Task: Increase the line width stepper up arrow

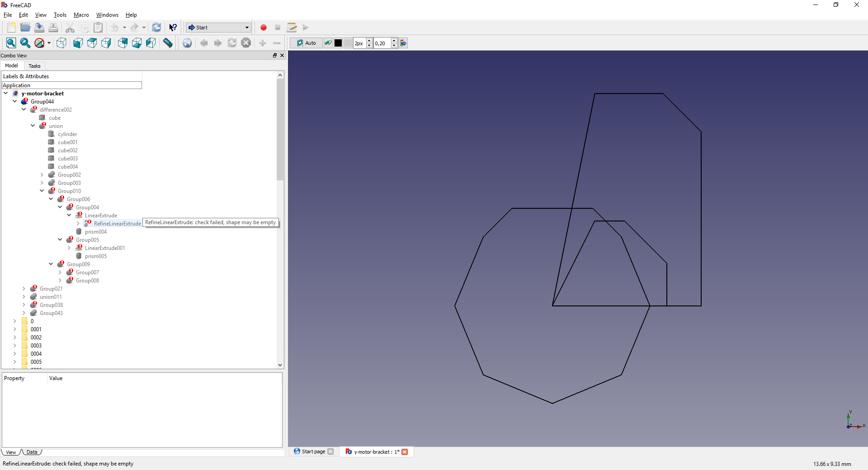Action: [x=369, y=41]
